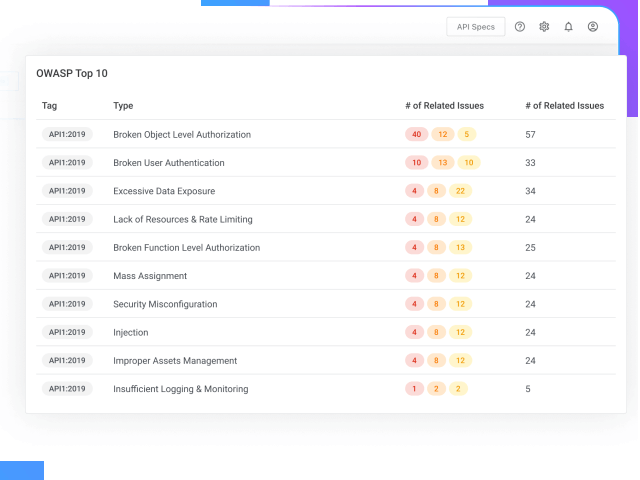The image size is (640, 480).
Task: Open Broken Function Level Authorization
Action: [x=326, y=247]
